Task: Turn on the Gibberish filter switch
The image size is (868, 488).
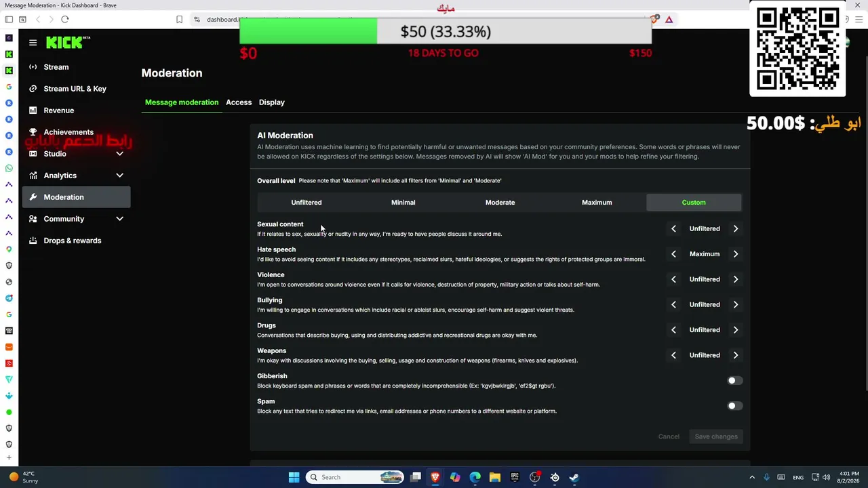Action: tap(735, 381)
